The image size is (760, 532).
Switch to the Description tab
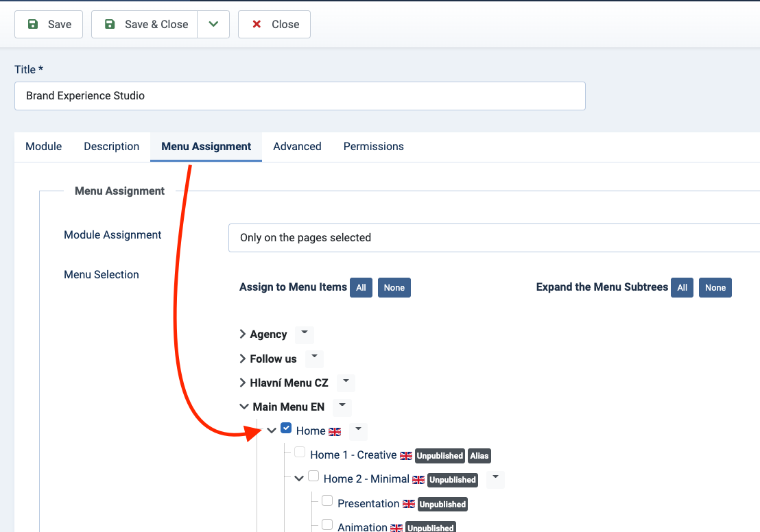coord(112,146)
